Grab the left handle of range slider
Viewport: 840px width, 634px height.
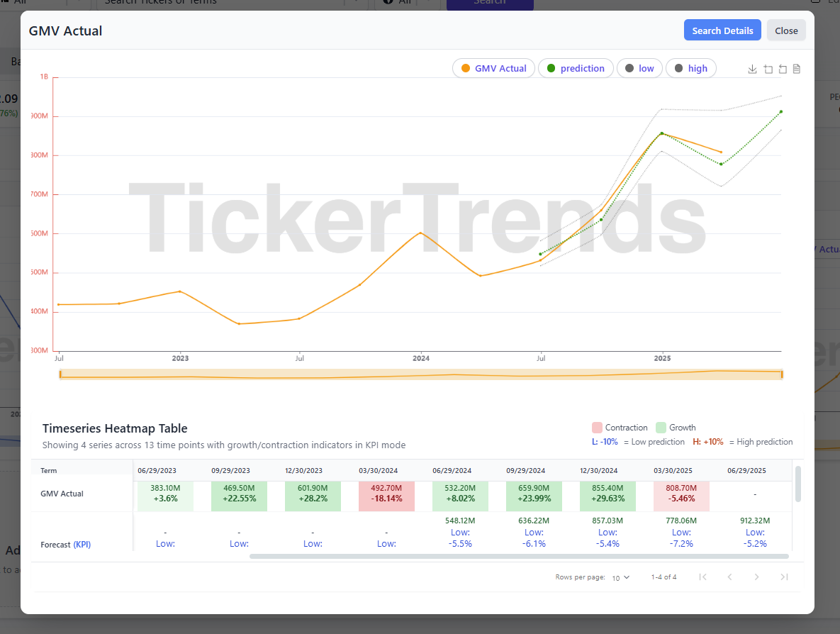pyautogui.click(x=60, y=374)
